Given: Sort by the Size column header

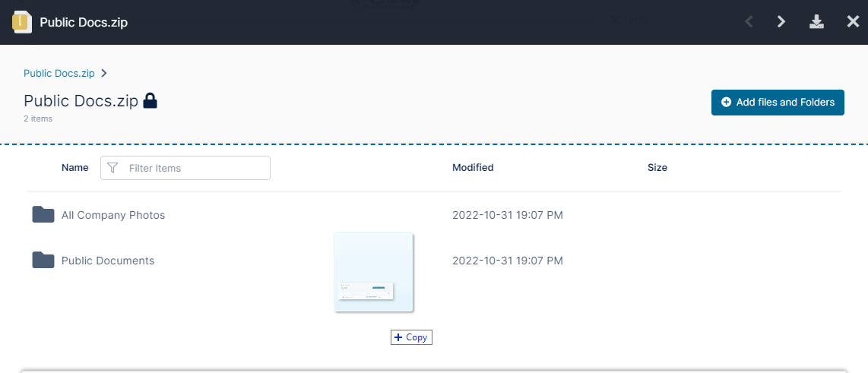Looking at the screenshot, I should coord(657,168).
